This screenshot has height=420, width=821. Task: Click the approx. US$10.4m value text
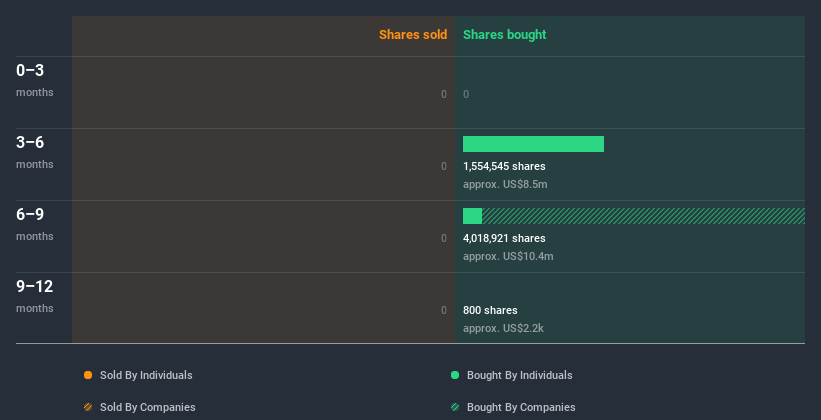[508, 256]
